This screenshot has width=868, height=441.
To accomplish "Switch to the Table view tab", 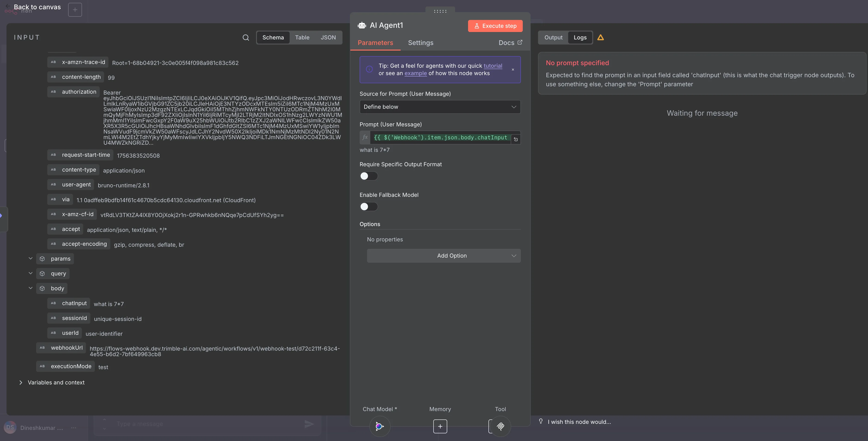I will click(x=302, y=37).
